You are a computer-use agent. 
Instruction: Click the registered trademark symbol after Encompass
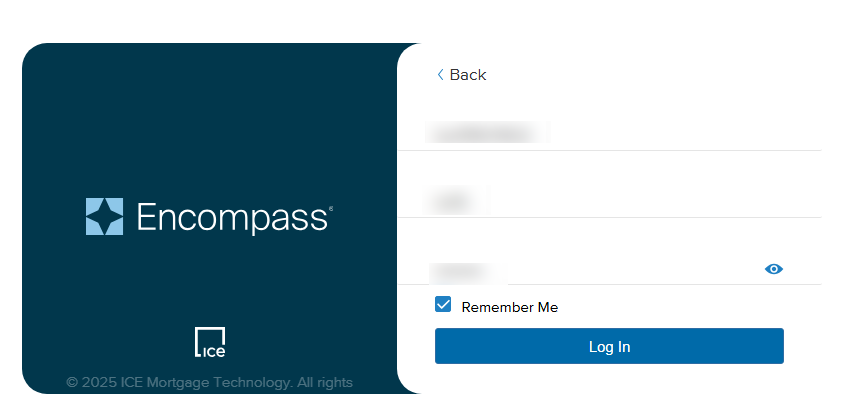click(331, 209)
